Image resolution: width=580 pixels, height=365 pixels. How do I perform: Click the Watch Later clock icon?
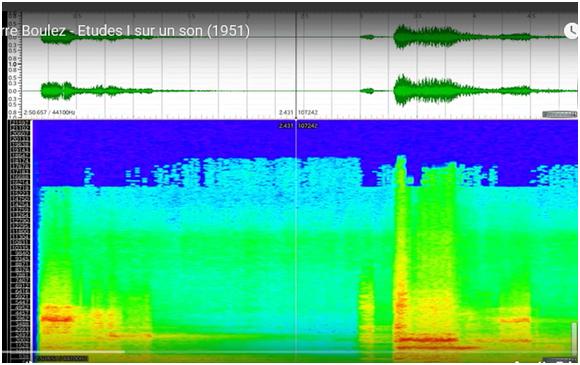pyautogui.click(x=572, y=31)
